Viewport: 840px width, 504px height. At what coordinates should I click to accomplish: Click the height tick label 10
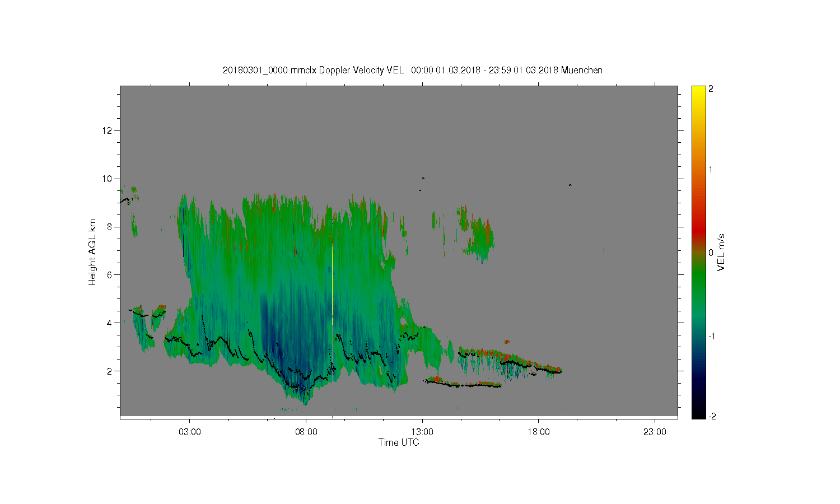tap(108, 179)
